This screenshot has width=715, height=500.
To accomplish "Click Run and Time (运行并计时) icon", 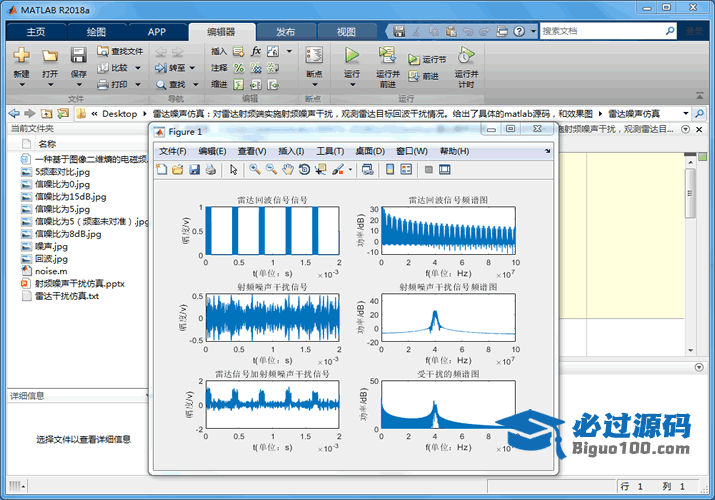I will click(x=466, y=55).
